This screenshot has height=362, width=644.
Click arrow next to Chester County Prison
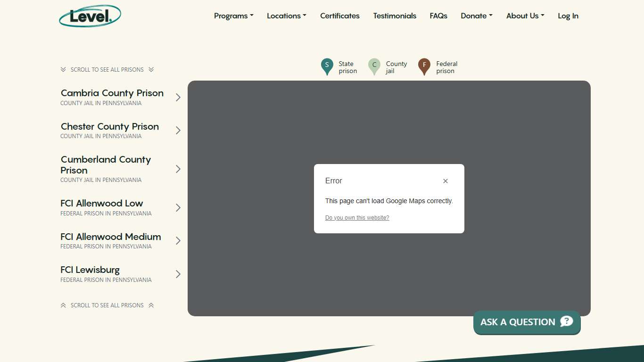point(178,131)
